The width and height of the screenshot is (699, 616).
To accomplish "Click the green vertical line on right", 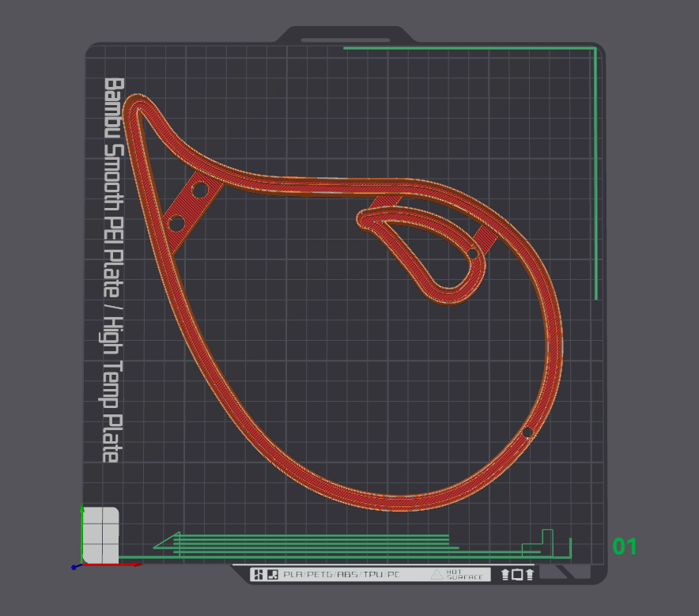I will tap(595, 174).
